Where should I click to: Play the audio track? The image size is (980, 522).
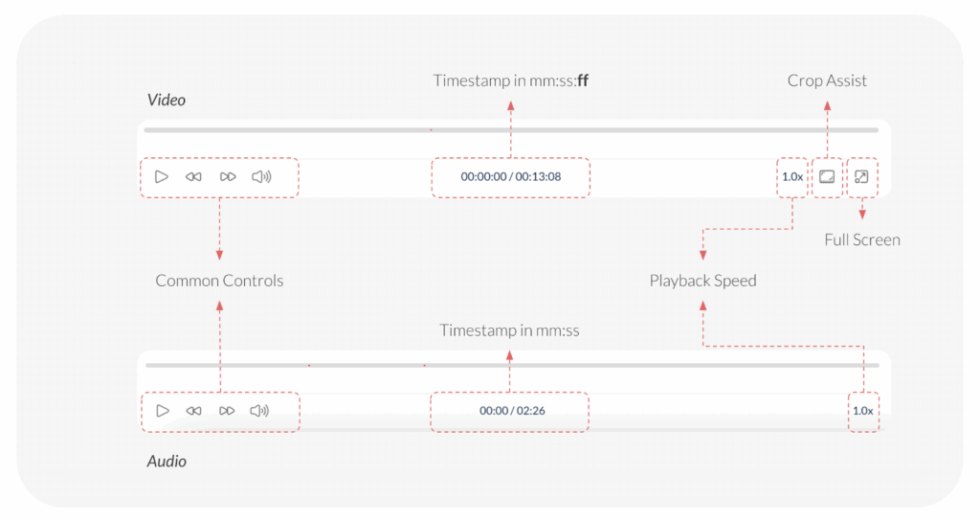163,411
